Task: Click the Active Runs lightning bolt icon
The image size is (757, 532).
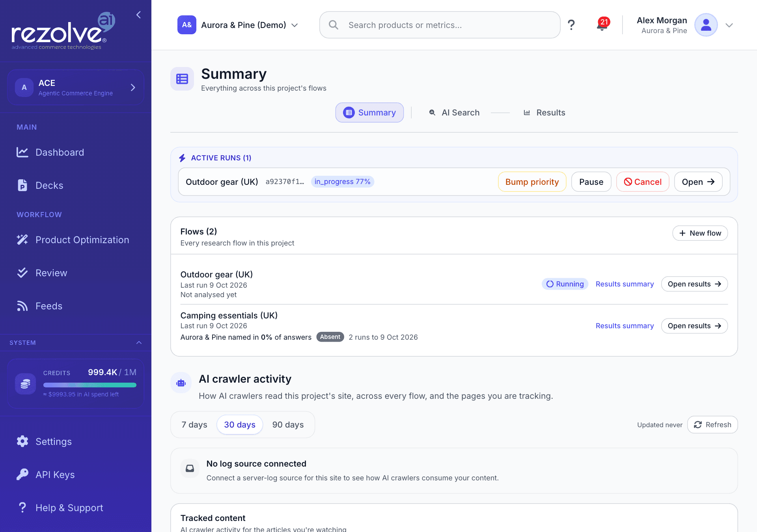Action: 182,158
